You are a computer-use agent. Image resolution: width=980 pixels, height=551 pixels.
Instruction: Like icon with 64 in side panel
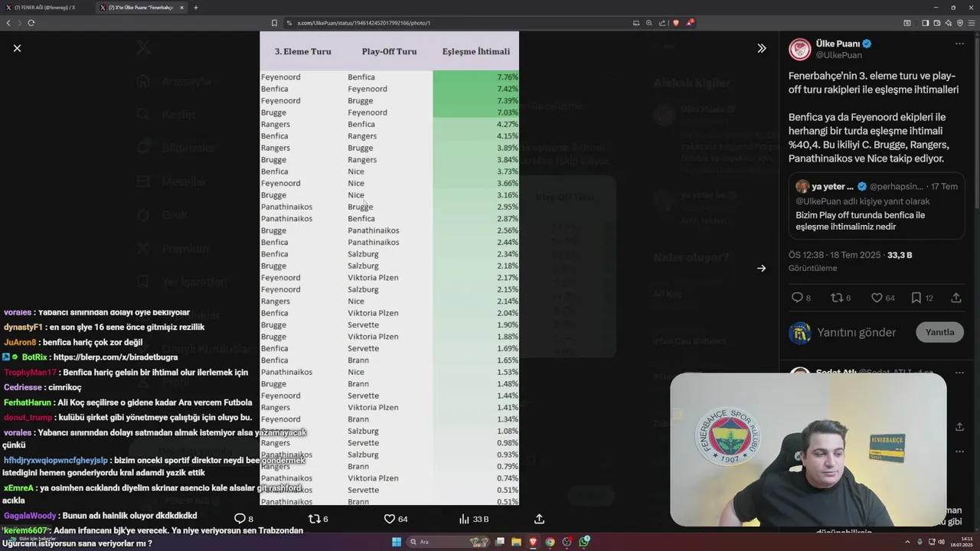pos(877,298)
